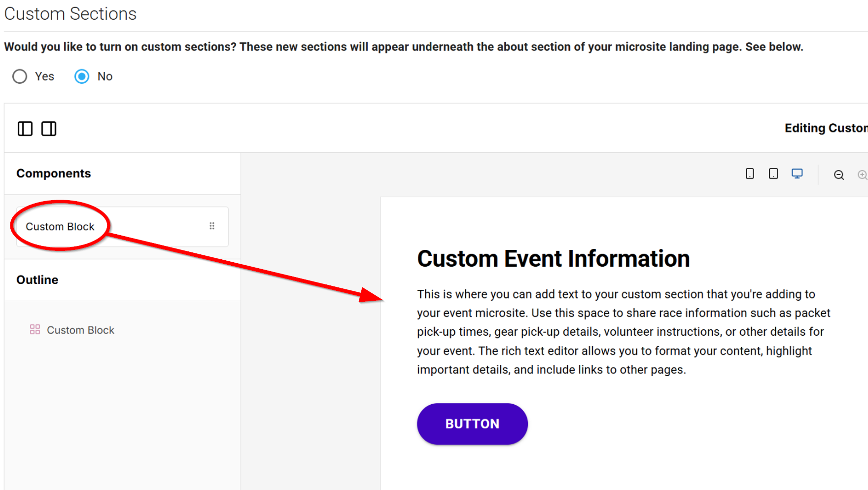Collapse the Outline panel header

37,280
